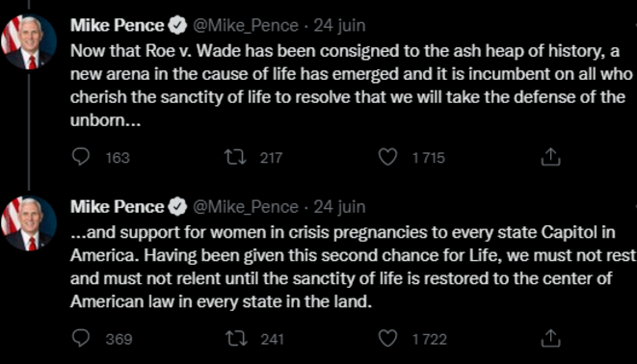Open the 24 juin timestamp on second tweet

pyautogui.click(x=339, y=207)
